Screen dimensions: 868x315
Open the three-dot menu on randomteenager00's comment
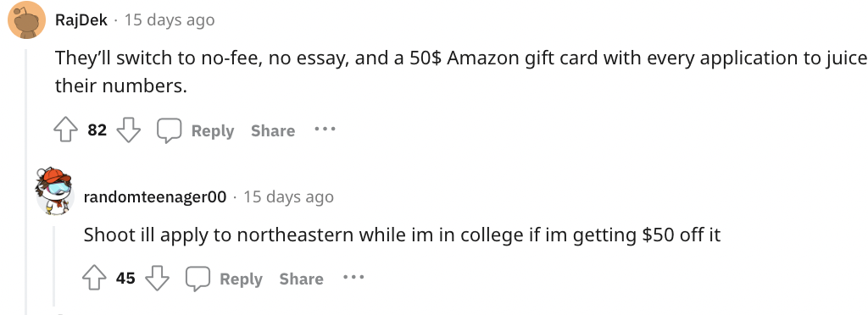point(353,277)
